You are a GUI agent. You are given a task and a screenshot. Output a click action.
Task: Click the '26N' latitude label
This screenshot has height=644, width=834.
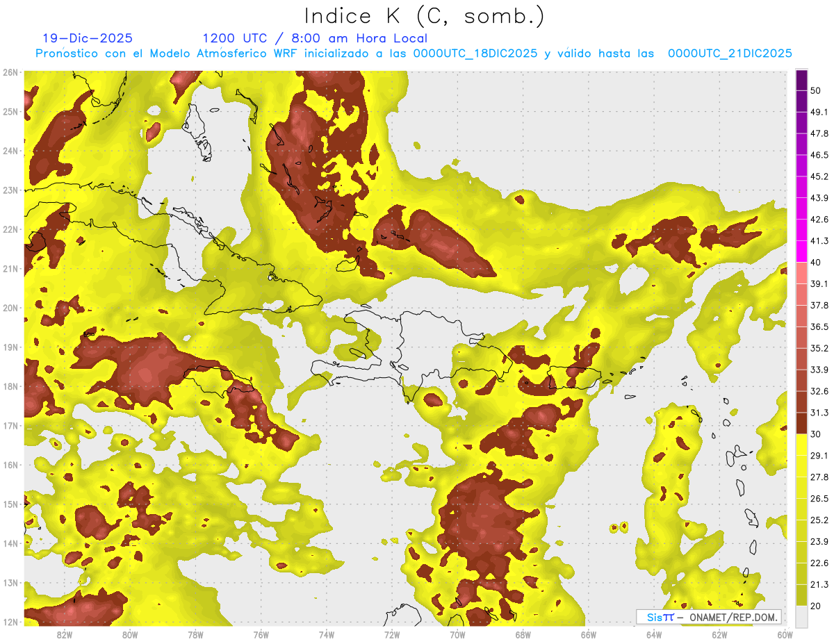coord(10,72)
